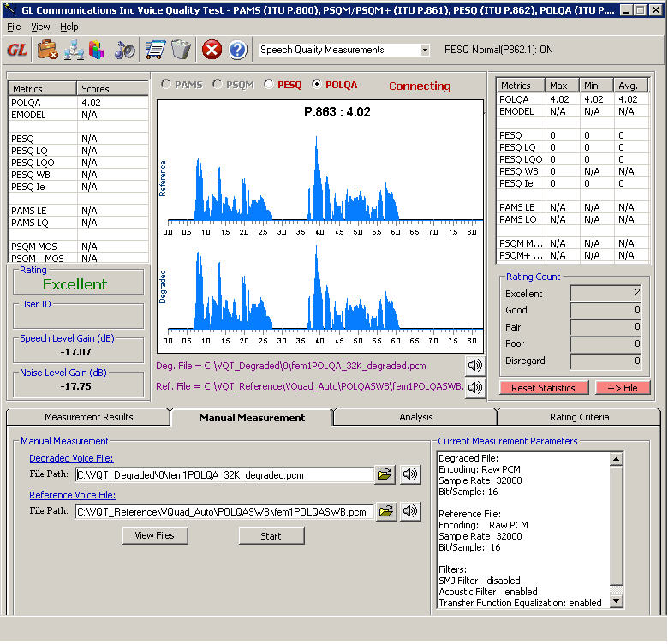Click parameters list scroll down arrow
The width and height of the screenshot is (668, 644).
tap(616, 601)
